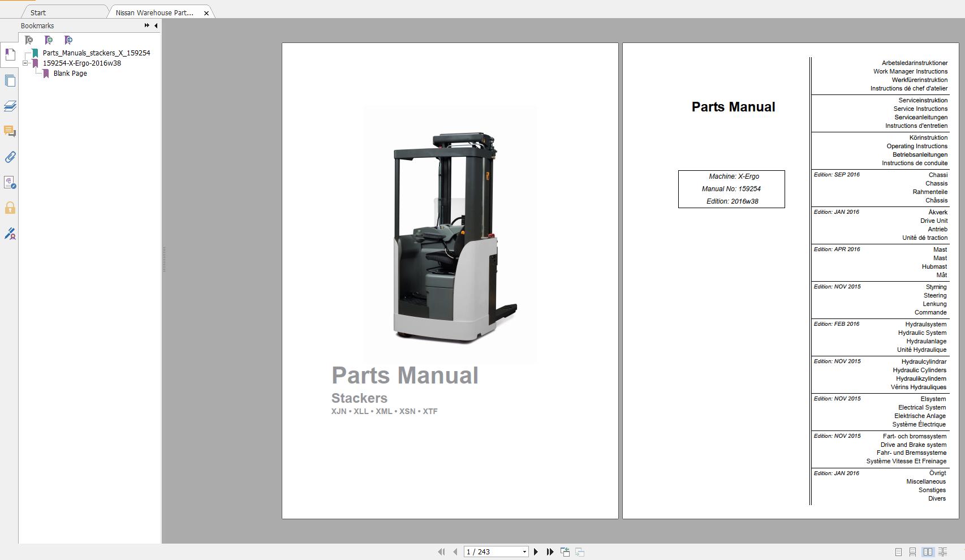Viewport: 965px width, 560px height.
Task: Close the Nissan Warehouse Part tab
Action: coord(206,13)
